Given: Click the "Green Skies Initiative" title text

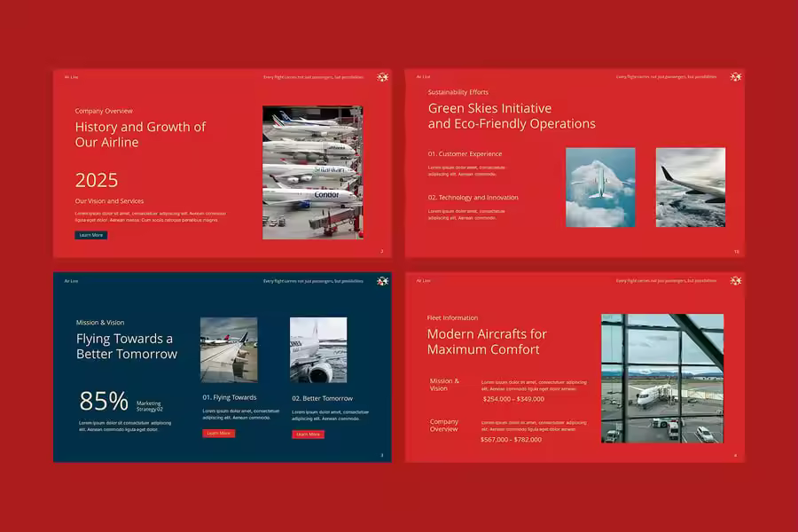Looking at the screenshot, I should tap(489, 109).
